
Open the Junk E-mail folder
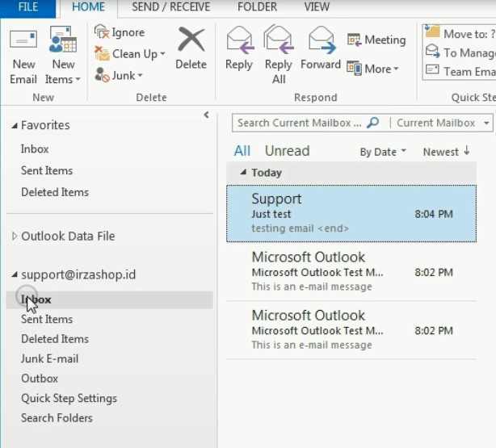(49, 358)
